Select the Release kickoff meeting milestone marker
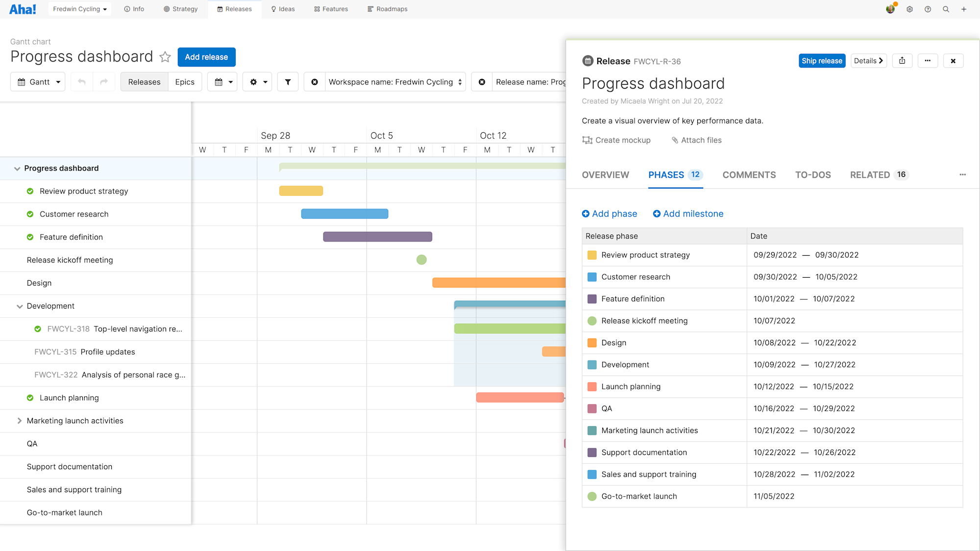Image resolution: width=980 pixels, height=551 pixels. (421, 260)
